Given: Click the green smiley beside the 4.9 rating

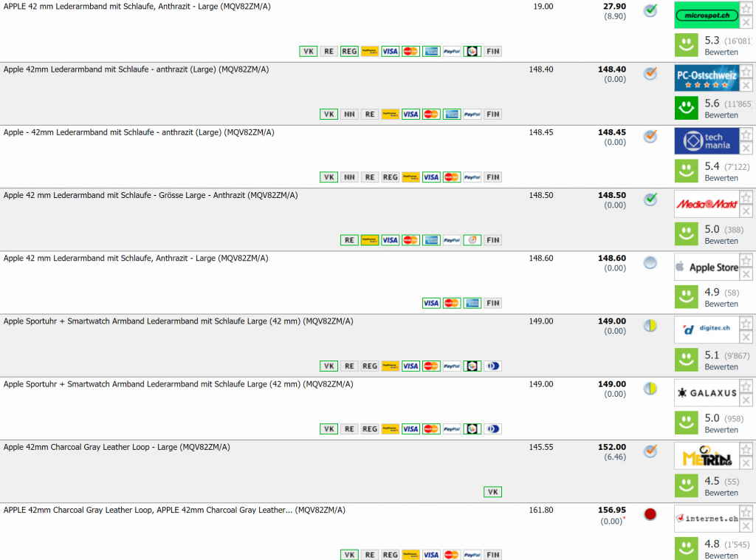Looking at the screenshot, I should point(686,297).
